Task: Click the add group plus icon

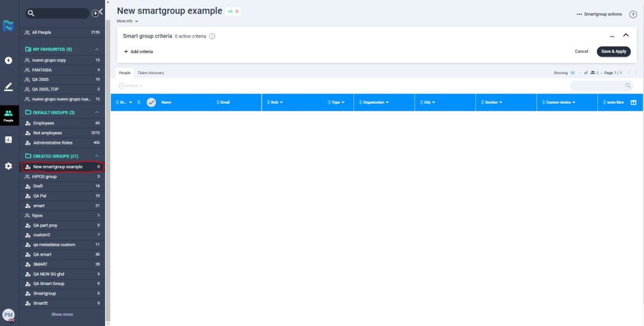Action: [x=95, y=13]
